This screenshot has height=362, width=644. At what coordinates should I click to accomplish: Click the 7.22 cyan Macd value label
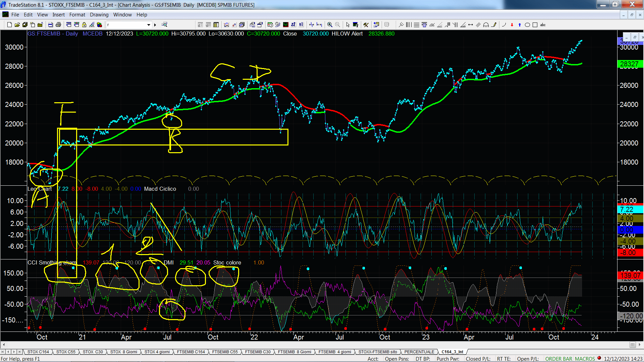click(x=630, y=209)
